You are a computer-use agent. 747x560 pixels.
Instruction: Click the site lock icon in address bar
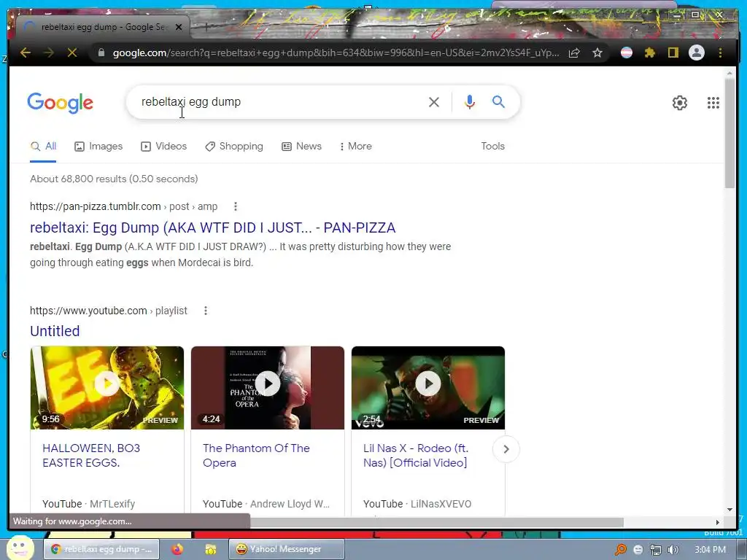pos(101,52)
